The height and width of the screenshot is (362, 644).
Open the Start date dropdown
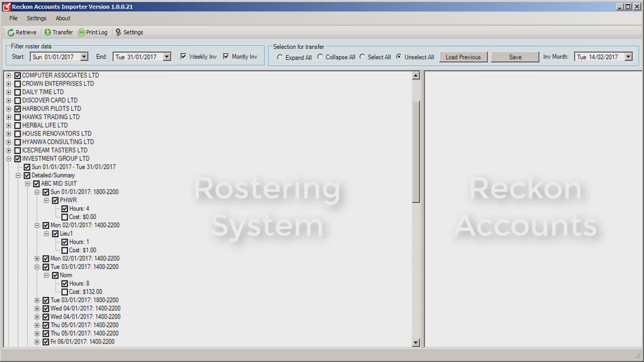[x=84, y=57]
